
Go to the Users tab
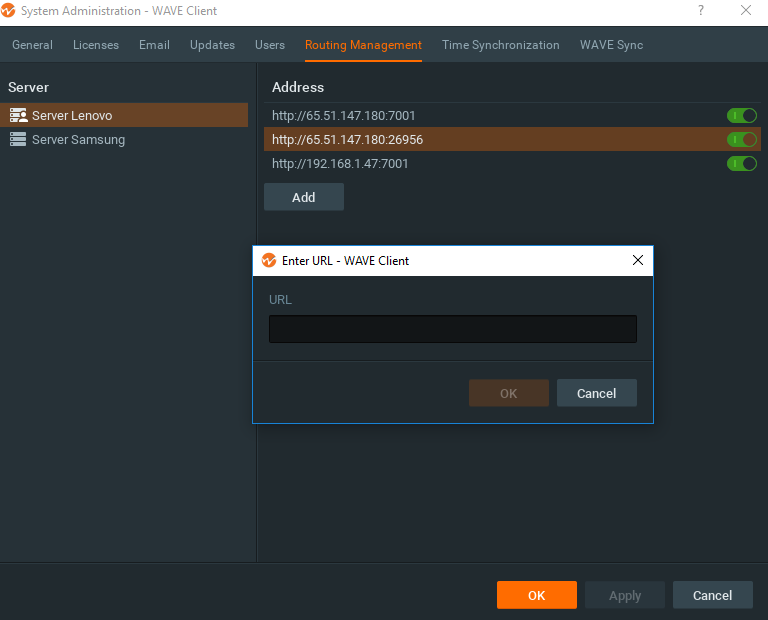[270, 45]
